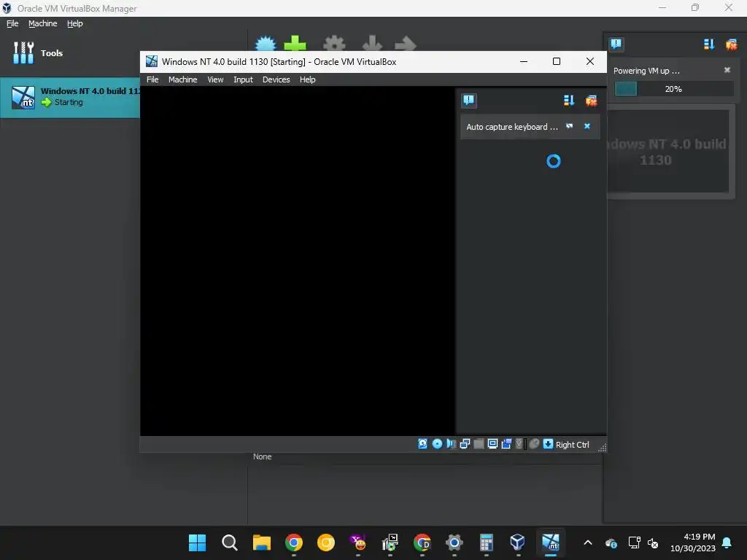Click hard disk activity indicator in VM status bar
The height and width of the screenshot is (560, 747).
point(422,444)
